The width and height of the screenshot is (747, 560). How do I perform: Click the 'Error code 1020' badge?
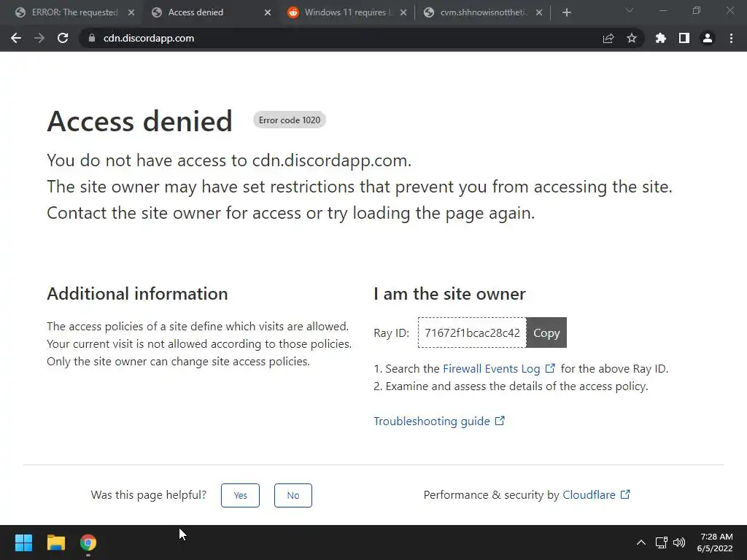click(x=290, y=120)
